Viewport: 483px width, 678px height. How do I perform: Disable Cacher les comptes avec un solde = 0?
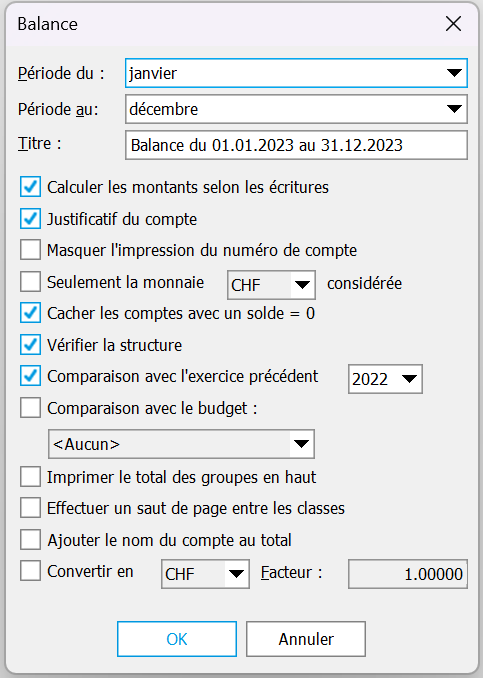(30, 313)
